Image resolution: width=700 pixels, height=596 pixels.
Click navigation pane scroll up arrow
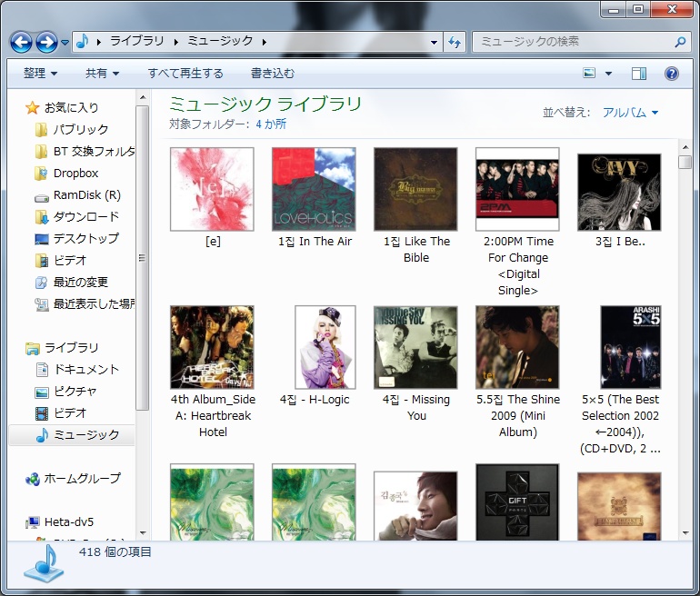click(x=143, y=97)
